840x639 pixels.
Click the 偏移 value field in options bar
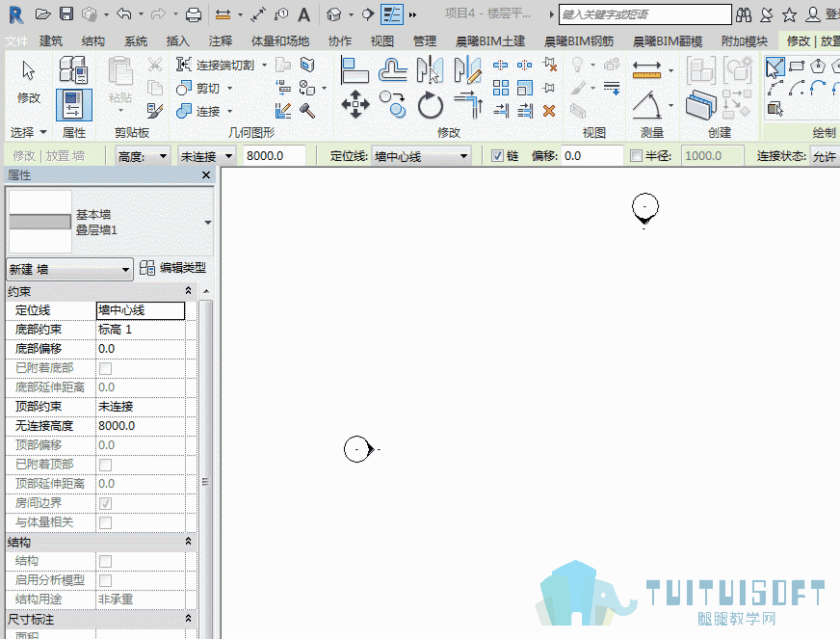pos(591,156)
